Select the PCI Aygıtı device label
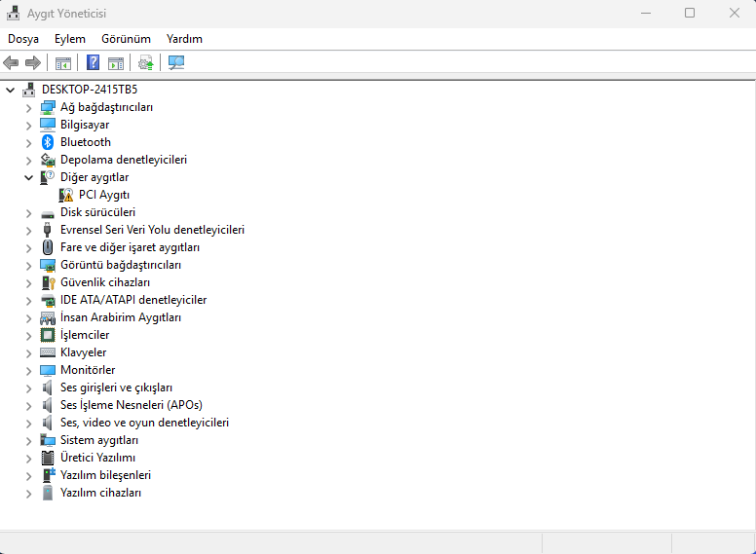Viewport: 756px width, 554px height. (104, 195)
